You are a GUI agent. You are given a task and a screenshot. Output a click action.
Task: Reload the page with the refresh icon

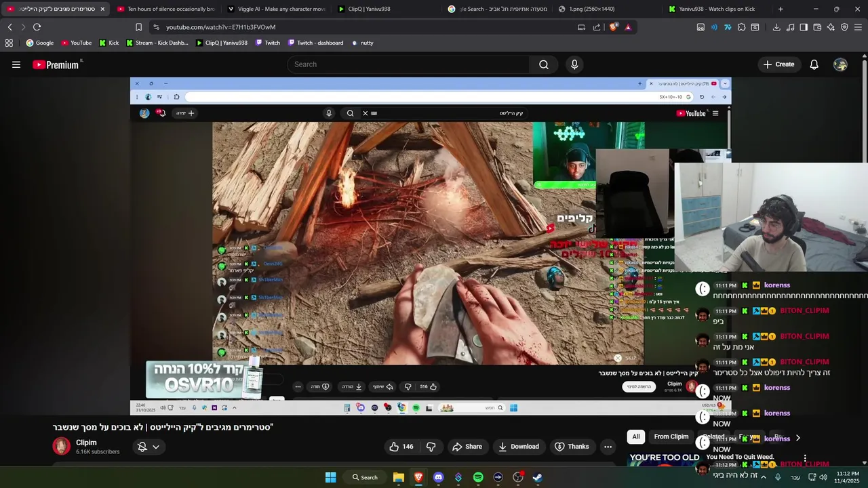tap(37, 27)
